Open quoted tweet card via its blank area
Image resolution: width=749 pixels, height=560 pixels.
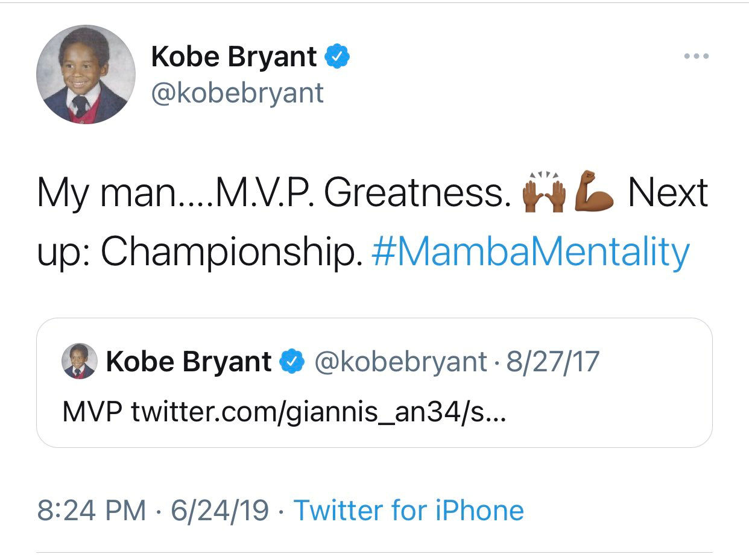(603, 416)
